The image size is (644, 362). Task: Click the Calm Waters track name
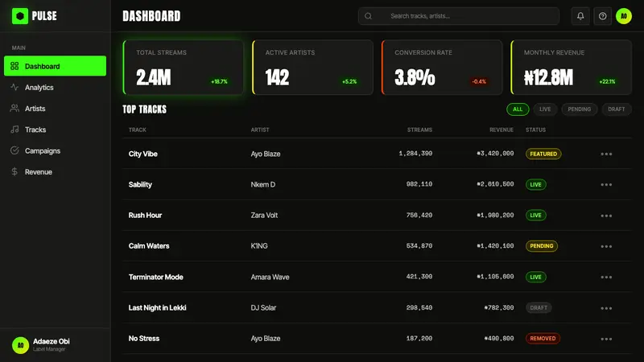149,246
